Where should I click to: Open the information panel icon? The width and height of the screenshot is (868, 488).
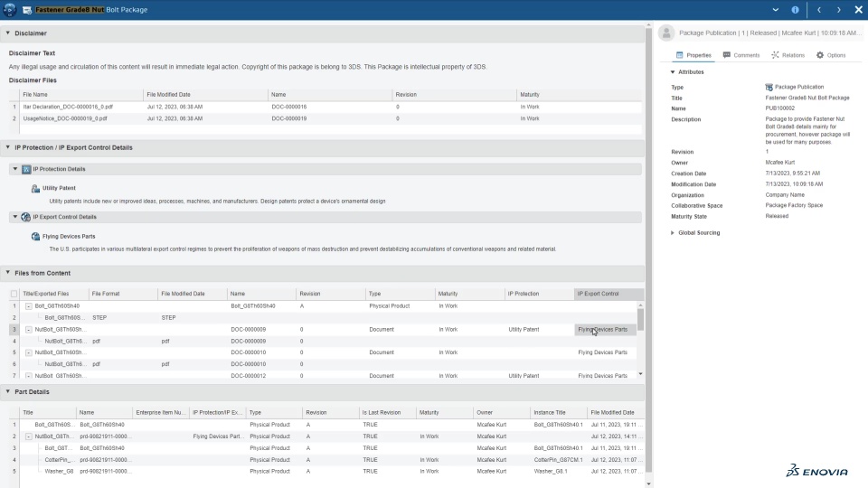point(795,9)
